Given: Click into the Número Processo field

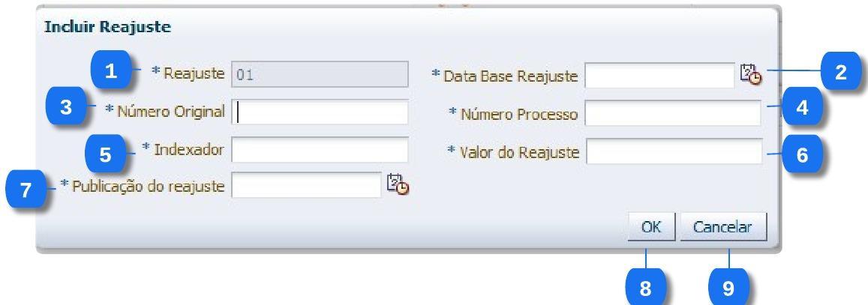Looking at the screenshot, I should pyautogui.click(x=673, y=114).
